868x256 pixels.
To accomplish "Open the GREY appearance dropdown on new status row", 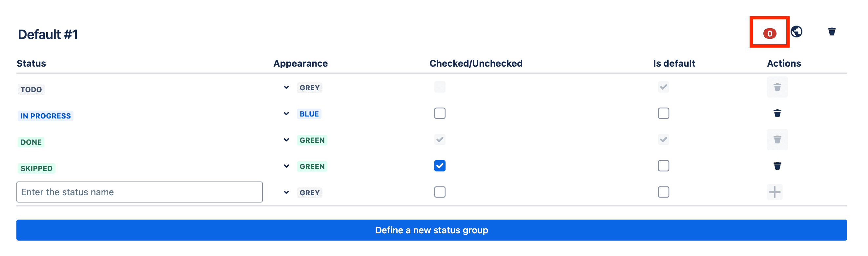I will click(x=286, y=192).
